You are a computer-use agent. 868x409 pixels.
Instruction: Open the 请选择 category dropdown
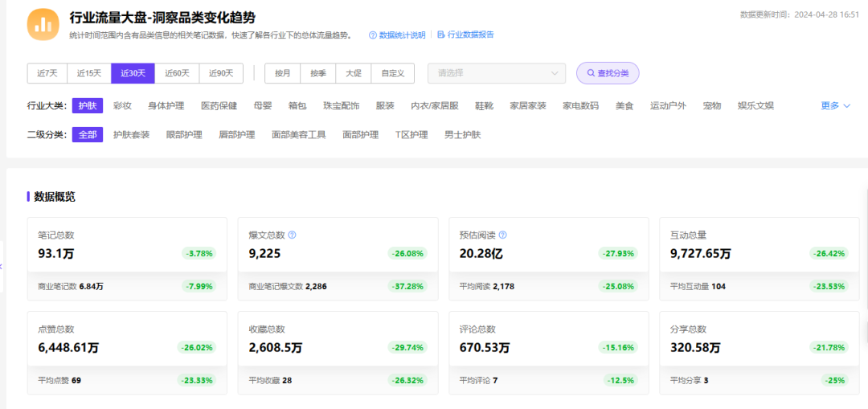(x=497, y=73)
